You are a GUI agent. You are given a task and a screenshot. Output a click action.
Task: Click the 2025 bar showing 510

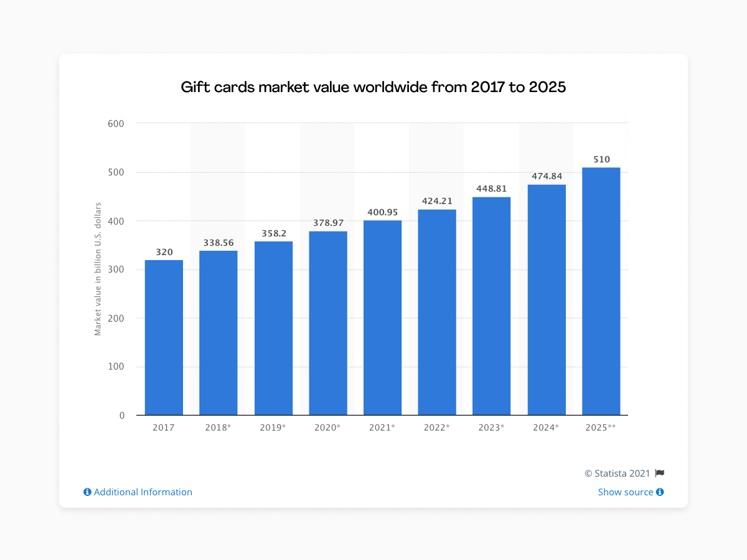click(x=601, y=291)
